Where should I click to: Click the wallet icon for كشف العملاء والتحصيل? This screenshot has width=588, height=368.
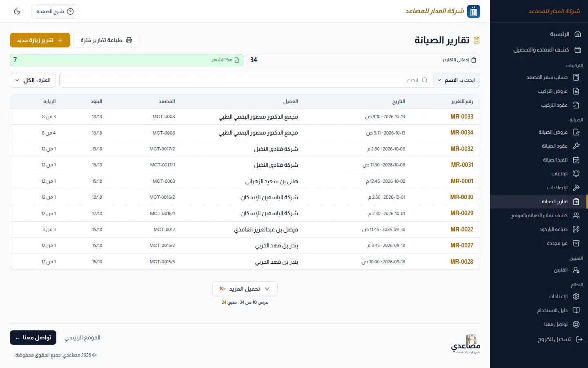[x=578, y=50]
